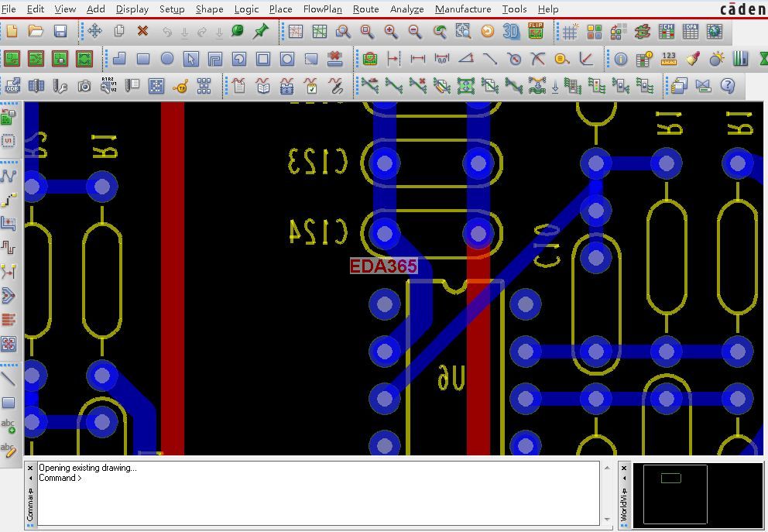The height and width of the screenshot is (532, 768).
Task: Open the Display menu
Action: [x=132, y=9]
